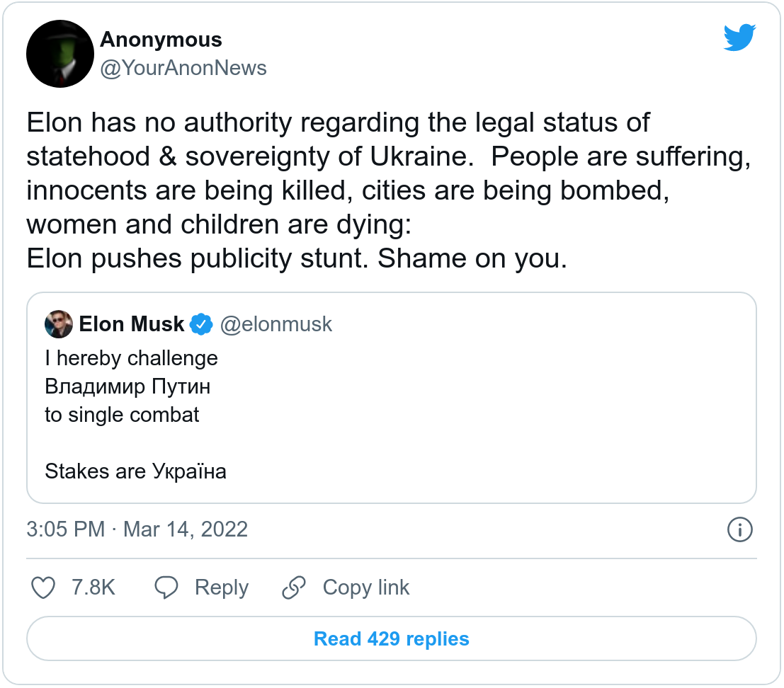
Task: Click the 3:05 PM timestamp
Action: 66,529
